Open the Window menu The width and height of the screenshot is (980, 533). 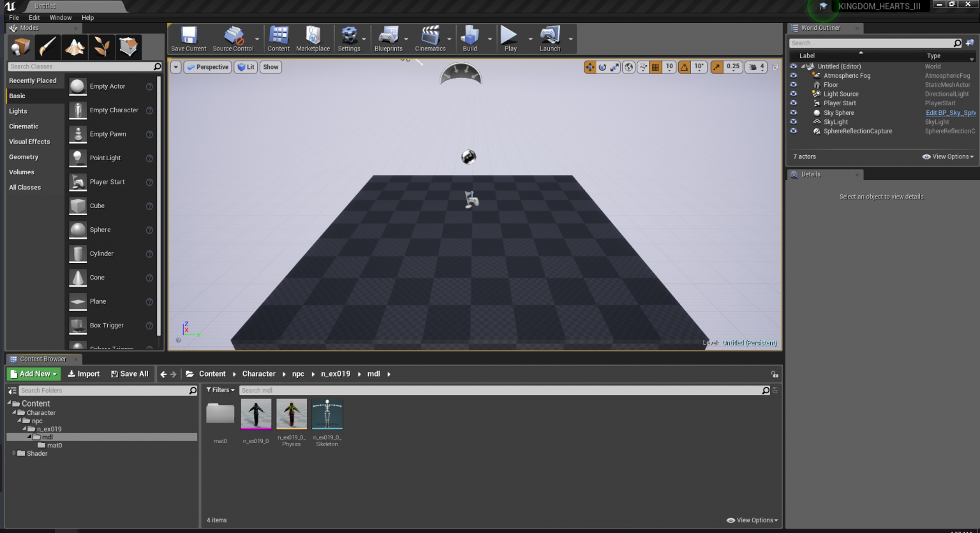tap(61, 17)
